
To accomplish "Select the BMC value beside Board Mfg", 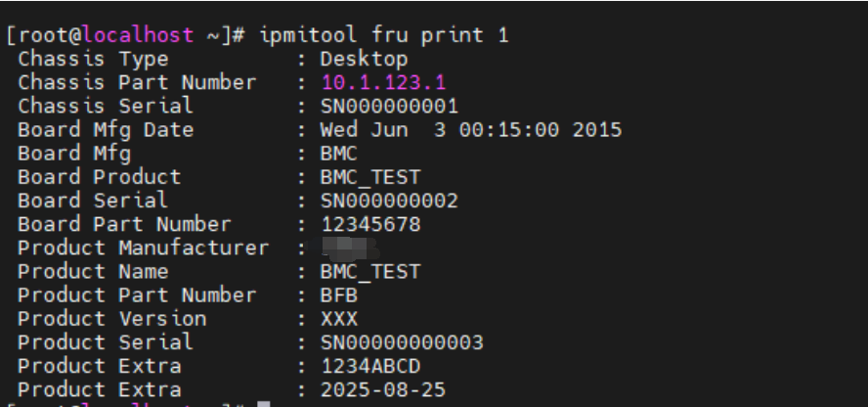I will coord(339,154).
